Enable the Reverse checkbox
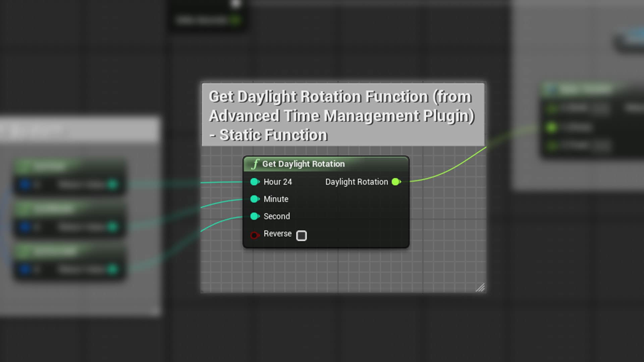 [302, 236]
